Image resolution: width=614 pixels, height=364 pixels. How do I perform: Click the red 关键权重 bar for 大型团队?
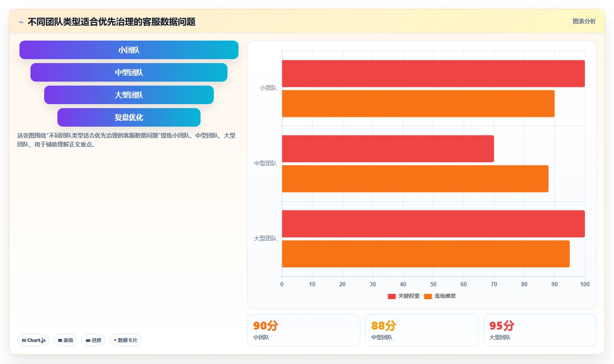pyautogui.click(x=433, y=224)
